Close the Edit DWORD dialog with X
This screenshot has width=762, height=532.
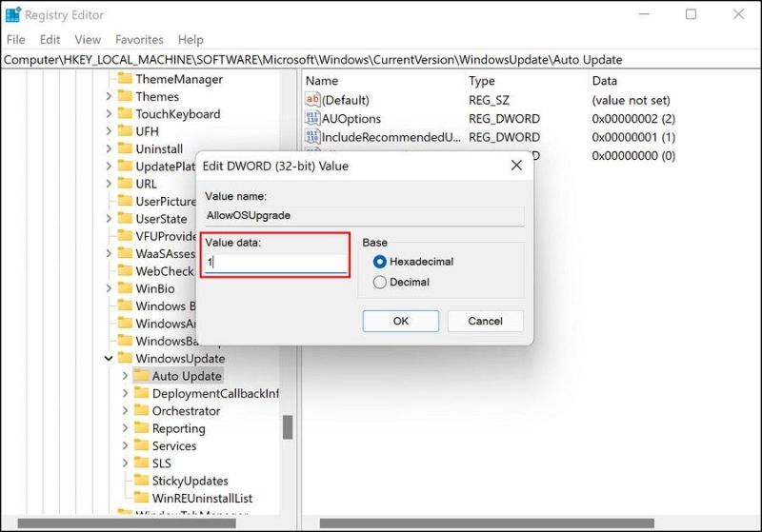(516, 166)
